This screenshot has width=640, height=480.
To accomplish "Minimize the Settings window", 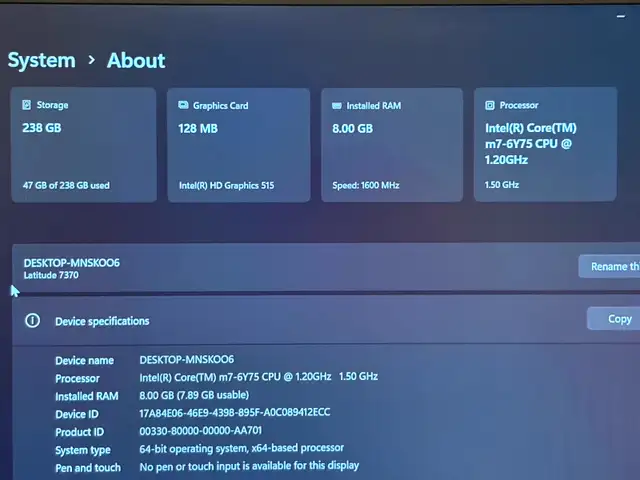I will [621, 16].
